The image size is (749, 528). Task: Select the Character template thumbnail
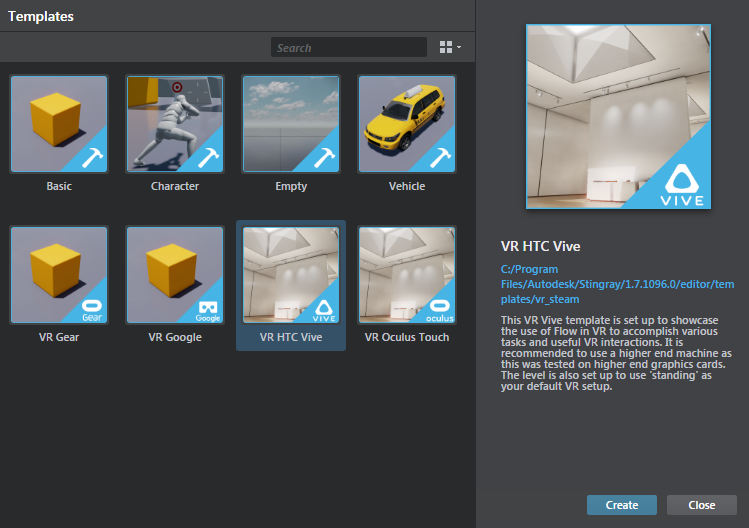pos(175,124)
